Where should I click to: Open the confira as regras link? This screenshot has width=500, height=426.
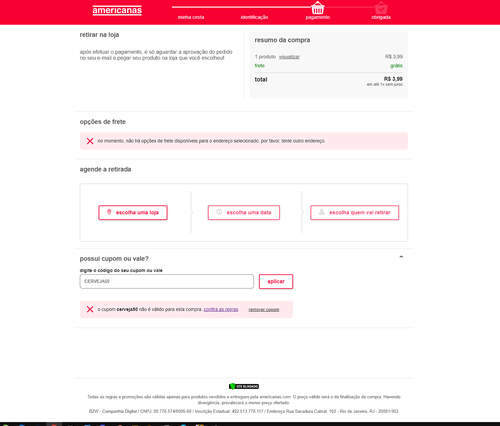click(x=221, y=309)
